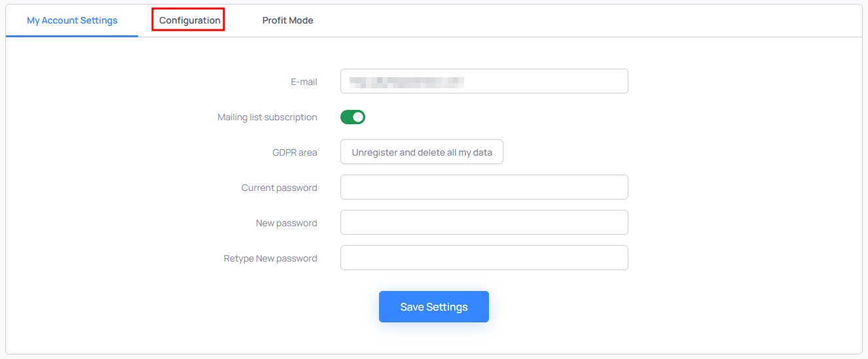Click the blurred email address text
The image size is (868, 359).
[407, 82]
